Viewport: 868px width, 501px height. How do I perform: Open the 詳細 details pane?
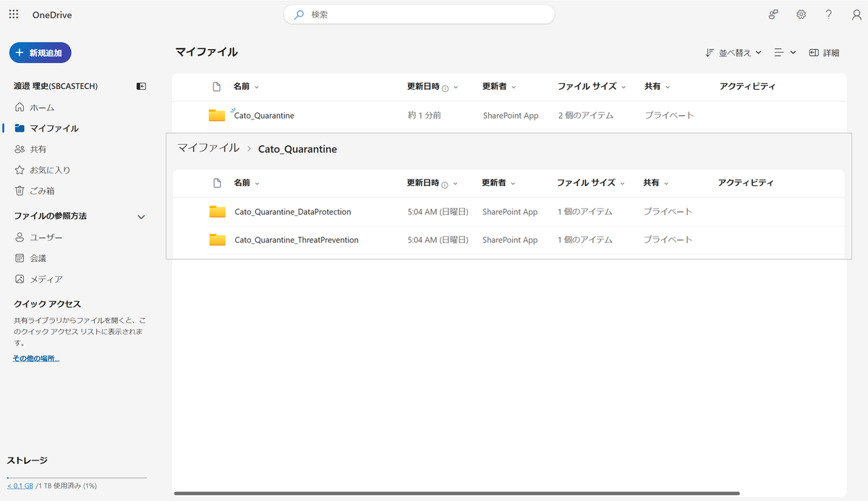click(x=824, y=53)
